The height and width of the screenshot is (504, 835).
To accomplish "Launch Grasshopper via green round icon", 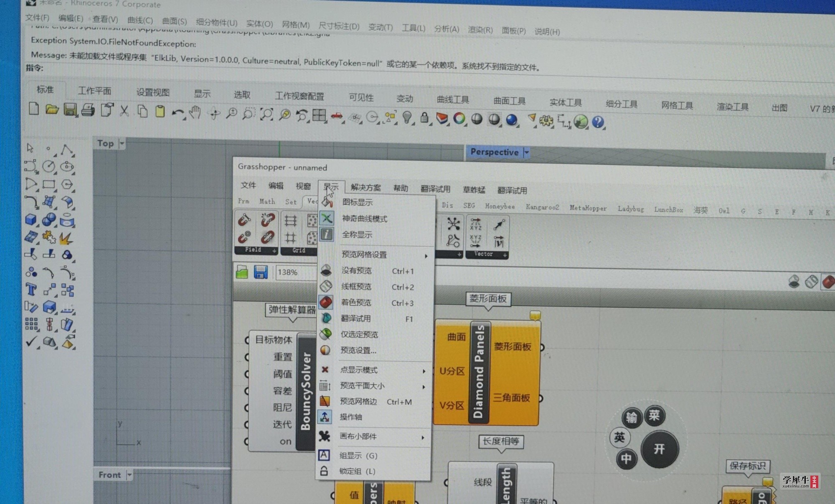I will click(581, 122).
